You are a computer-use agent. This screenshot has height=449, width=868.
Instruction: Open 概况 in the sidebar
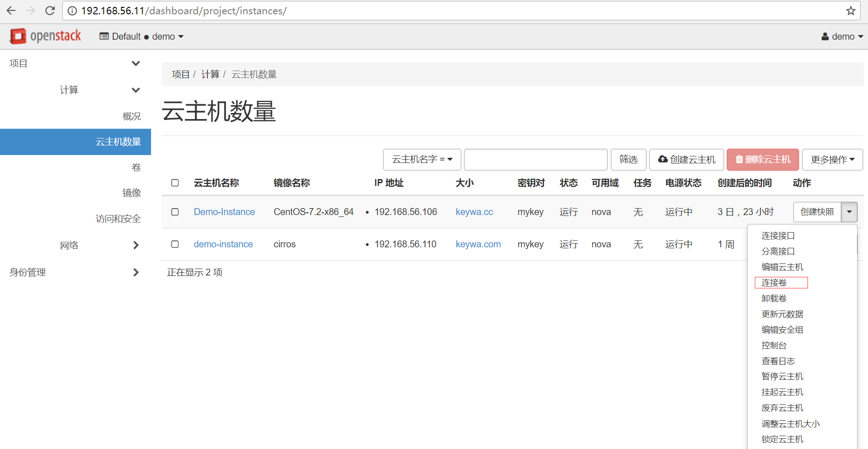click(x=131, y=116)
